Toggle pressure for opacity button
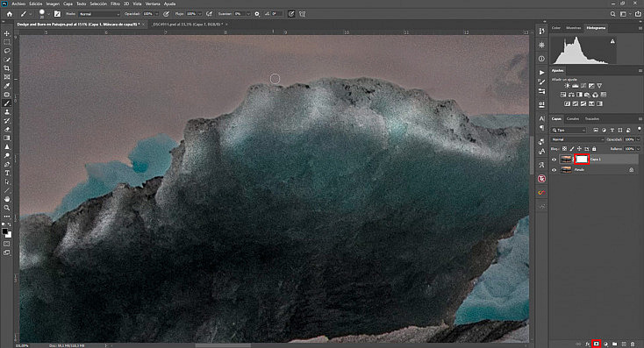This screenshot has height=348, width=644. click(166, 14)
